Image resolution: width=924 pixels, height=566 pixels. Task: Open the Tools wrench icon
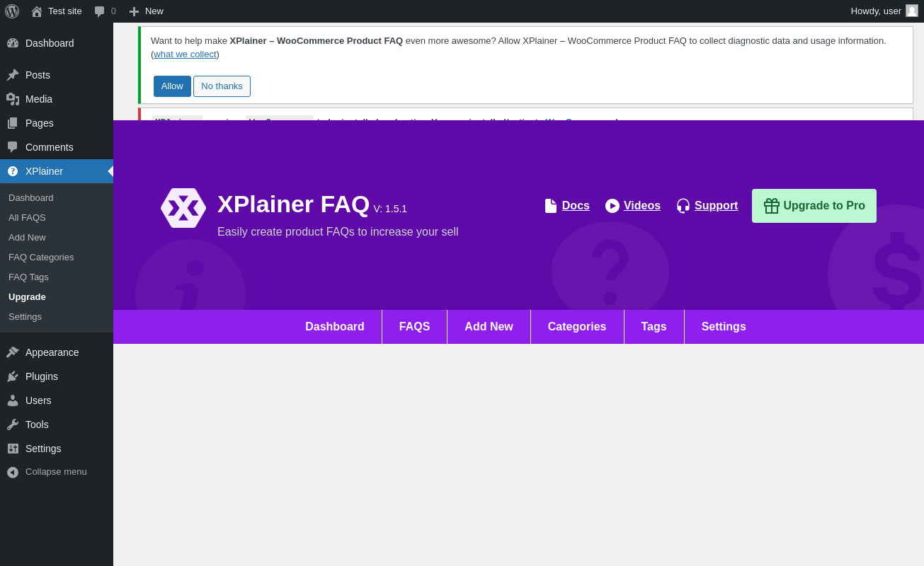13,424
